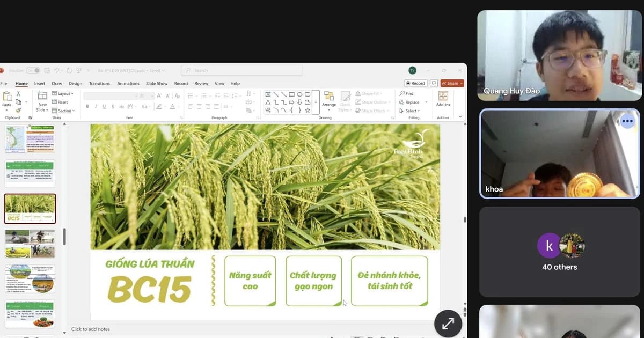Viewport: 644px width, 338px height.
Task: Toggle underline formatting
Action: pos(104,106)
